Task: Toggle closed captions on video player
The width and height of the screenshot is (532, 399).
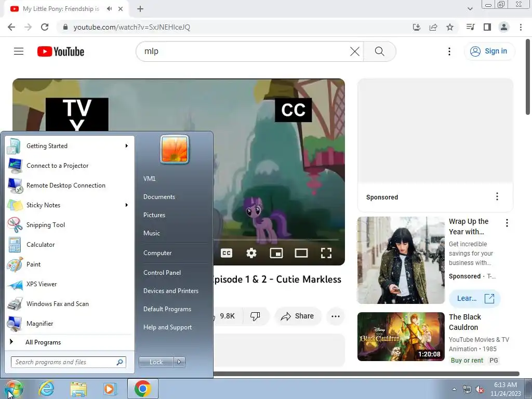Action: tap(227, 253)
